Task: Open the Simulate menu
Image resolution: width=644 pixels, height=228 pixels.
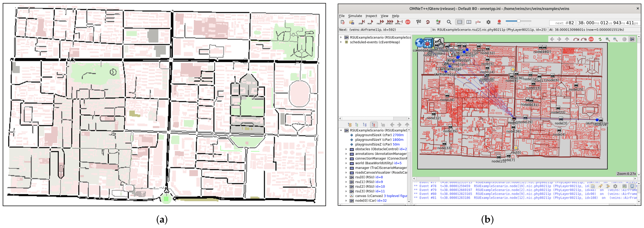Action: coord(355,16)
